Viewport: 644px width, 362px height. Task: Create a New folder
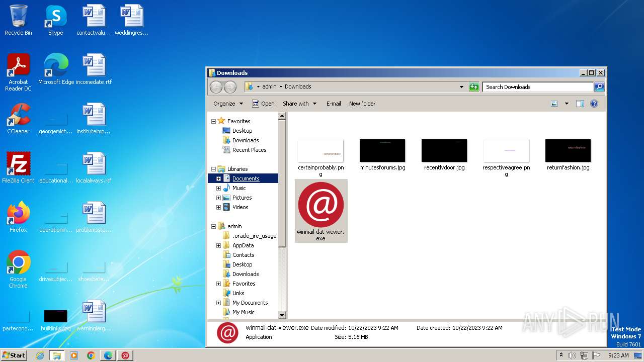click(x=362, y=104)
